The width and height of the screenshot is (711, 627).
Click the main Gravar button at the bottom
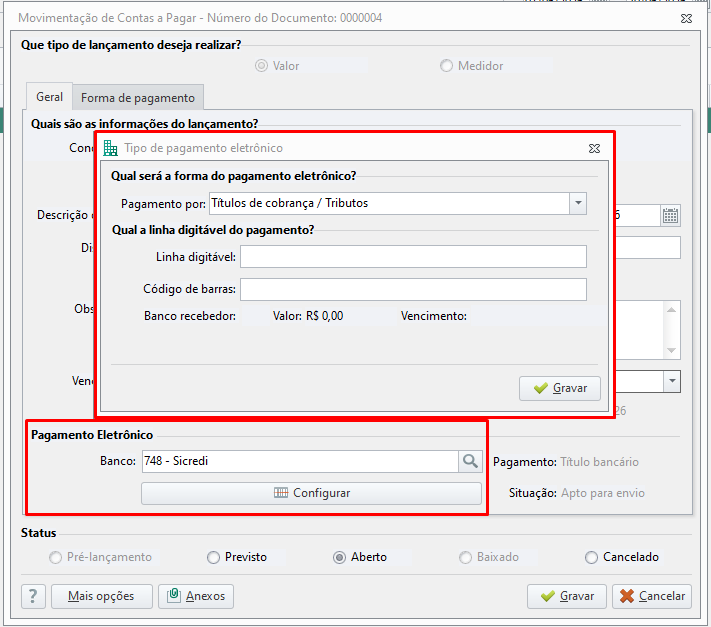pos(566,596)
